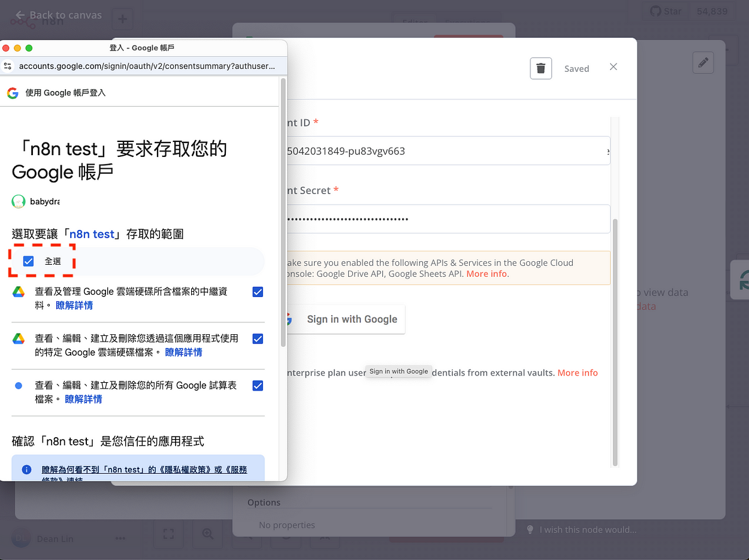This screenshot has height=560, width=749.
Task: Click the I wish this node would... link
Action: click(x=588, y=529)
